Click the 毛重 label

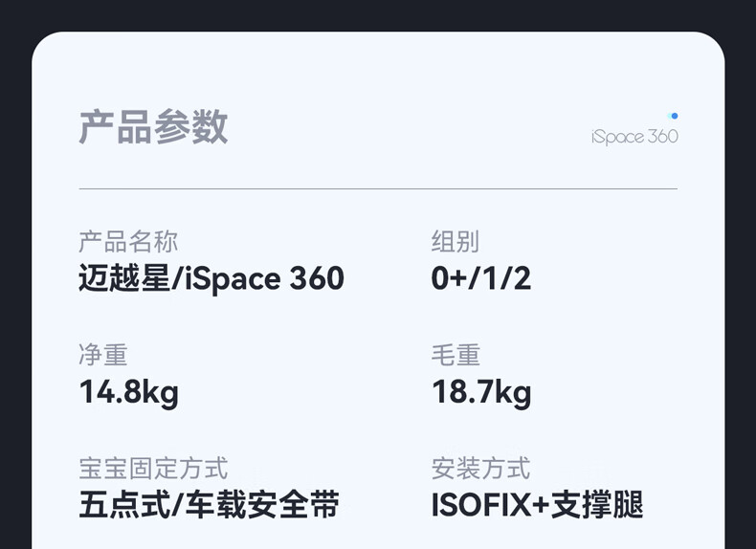tap(456, 355)
